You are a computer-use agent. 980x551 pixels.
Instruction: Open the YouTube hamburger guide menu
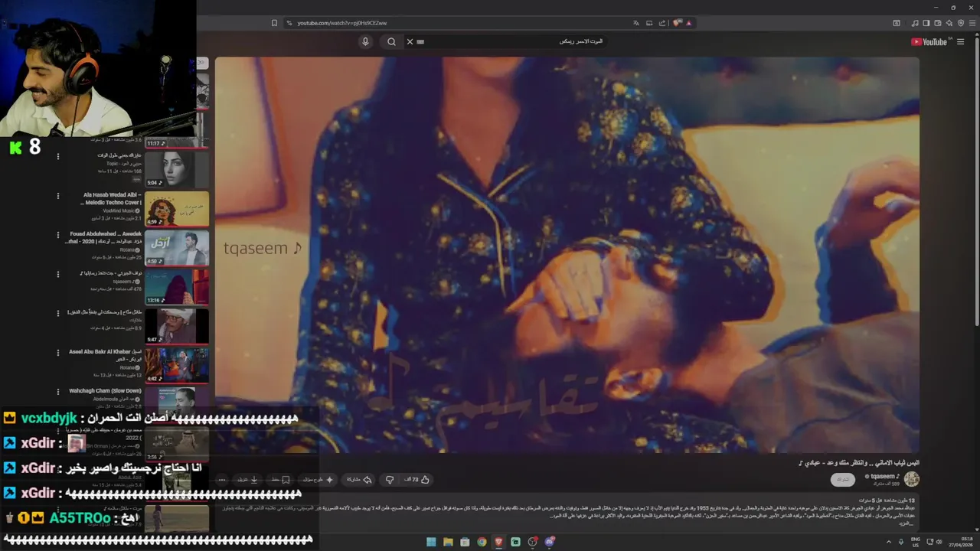pos(960,42)
